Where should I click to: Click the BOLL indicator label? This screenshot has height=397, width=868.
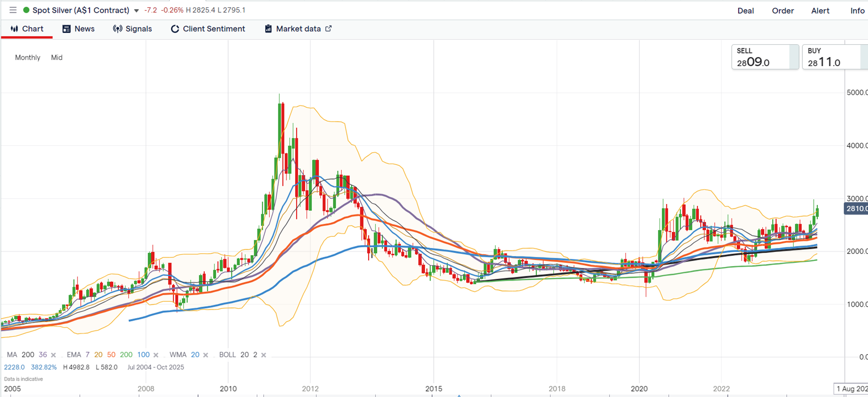pyautogui.click(x=228, y=355)
